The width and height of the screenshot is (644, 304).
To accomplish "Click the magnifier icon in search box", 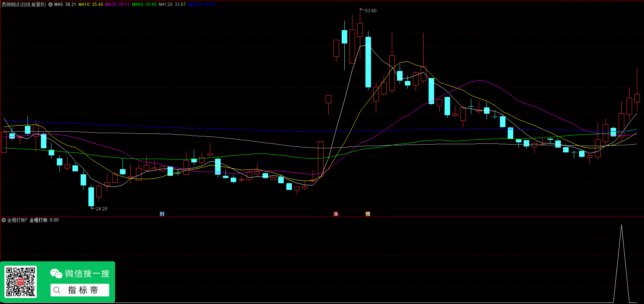I will pos(57,290).
